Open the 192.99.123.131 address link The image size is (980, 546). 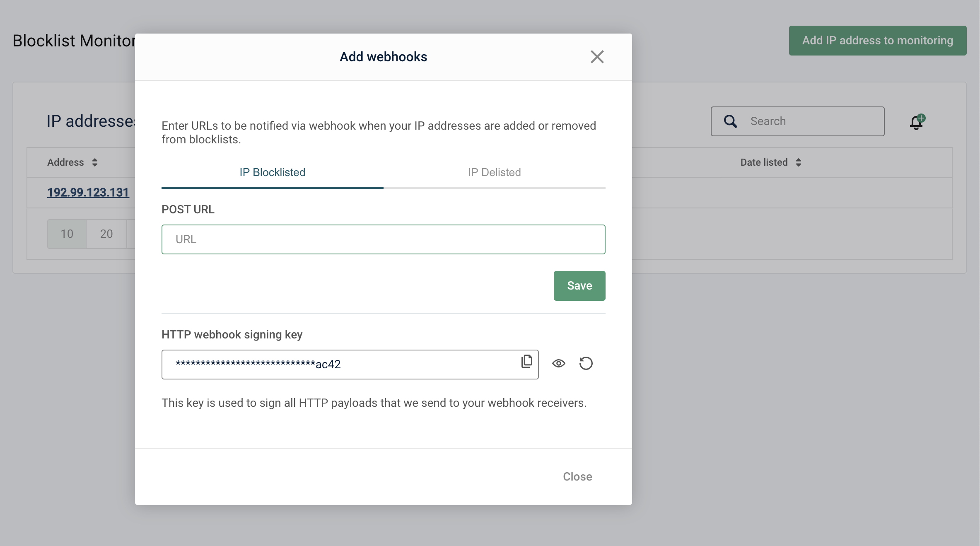pos(88,193)
